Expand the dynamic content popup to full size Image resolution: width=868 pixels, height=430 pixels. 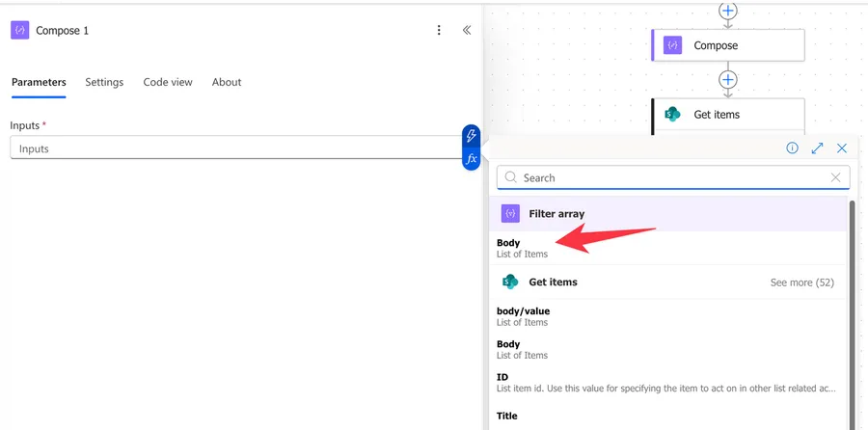pos(817,148)
